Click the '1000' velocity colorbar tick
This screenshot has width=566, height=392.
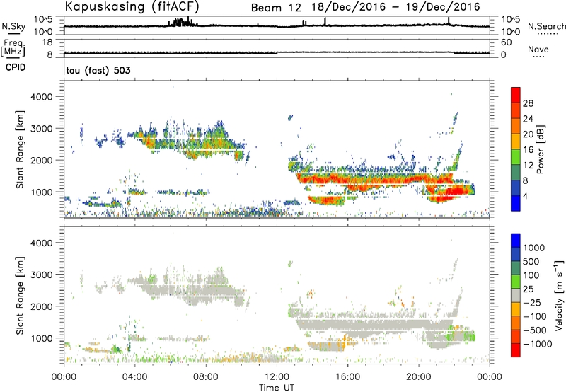pyautogui.click(x=534, y=248)
